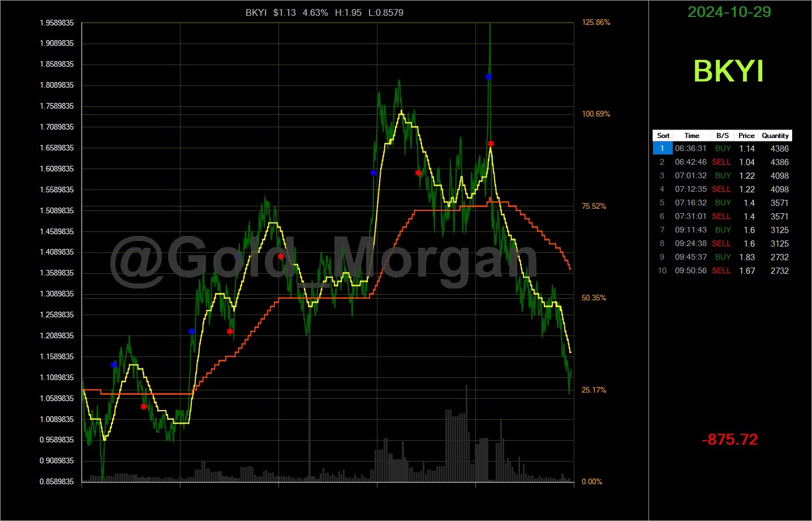This screenshot has height=521, width=812.
Task: Select the 09:45:37 time cell
Action: (690, 257)
